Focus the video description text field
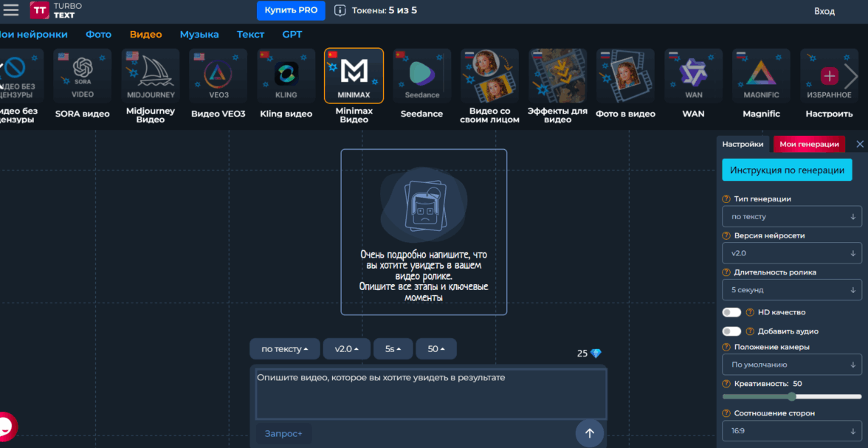Viewport: 868px width, 448px height. click(x=431, y=393)
